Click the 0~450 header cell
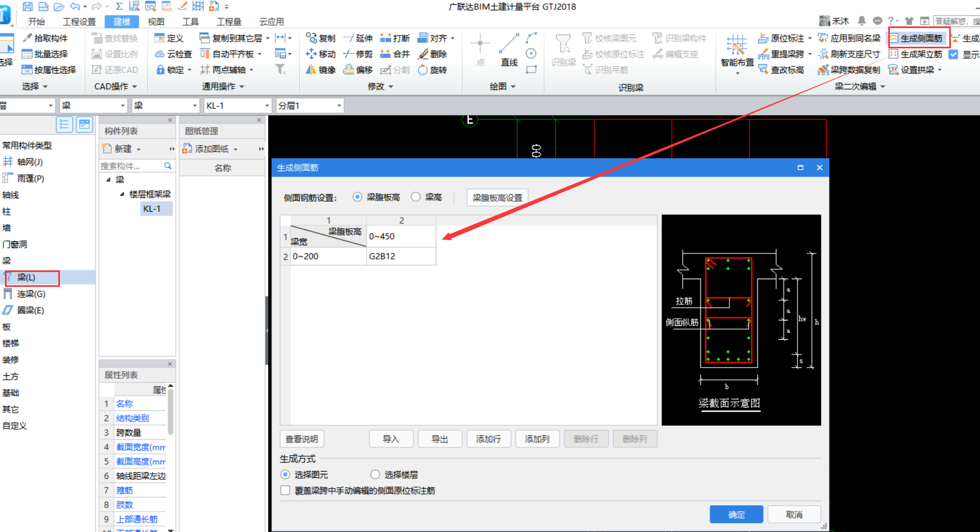This screenshot has width=980, height=532. 401,236
